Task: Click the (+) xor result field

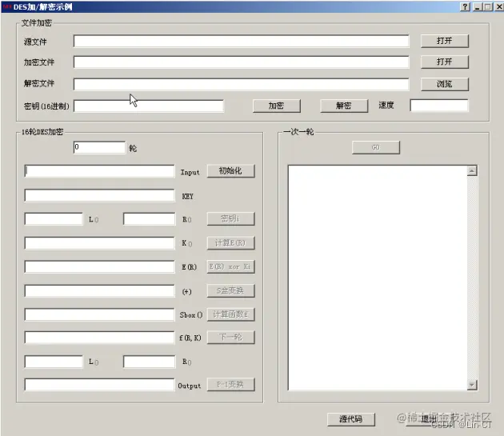Action: point(99,291)
